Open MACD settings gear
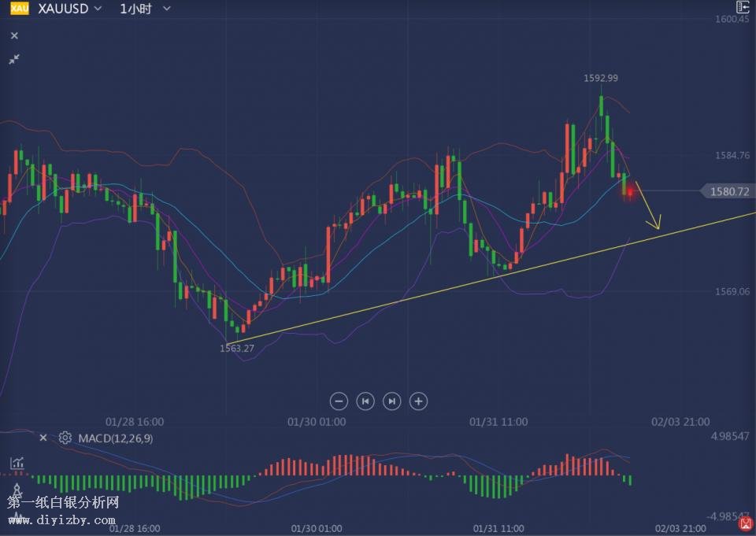 point(65,438)
